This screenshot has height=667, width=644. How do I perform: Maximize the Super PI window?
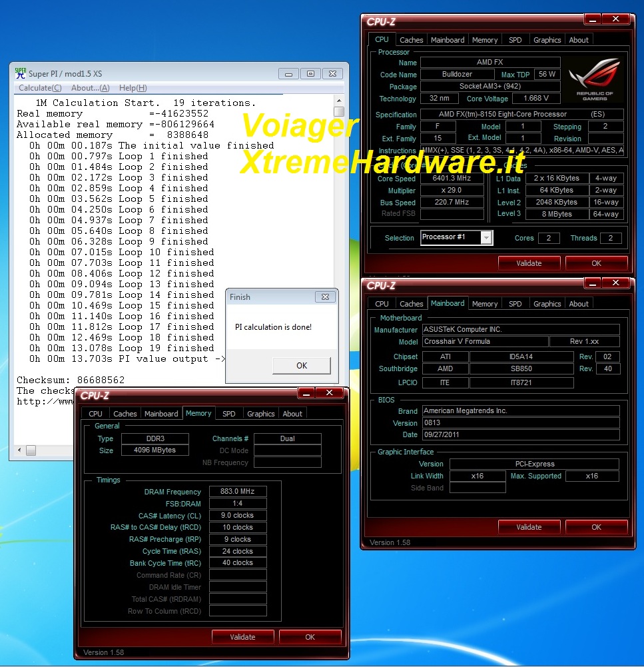point(310,73)
